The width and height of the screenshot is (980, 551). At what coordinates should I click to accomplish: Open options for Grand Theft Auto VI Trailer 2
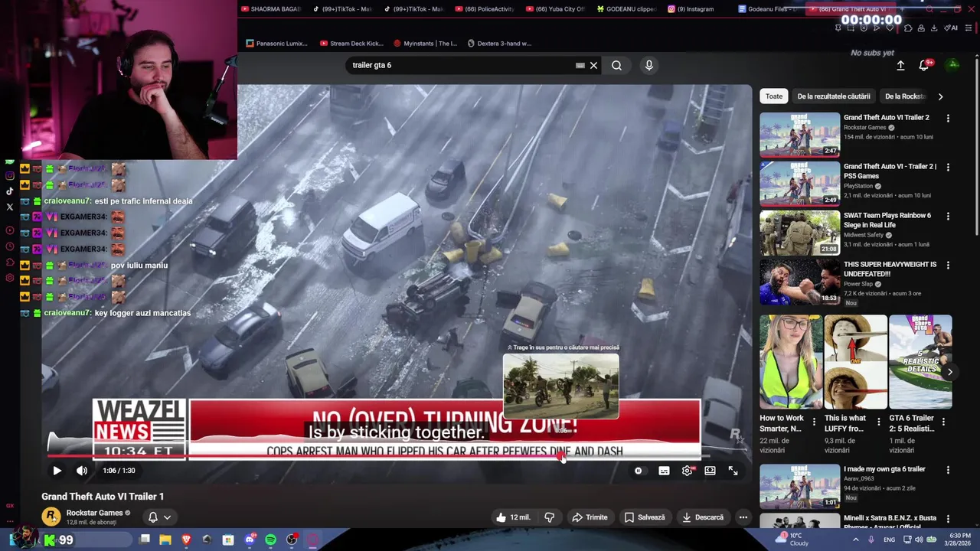point(948,119)
